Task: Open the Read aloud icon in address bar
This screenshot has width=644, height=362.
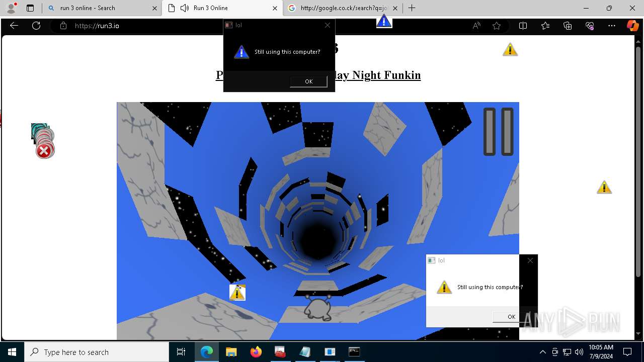Action: click(476, 26)
